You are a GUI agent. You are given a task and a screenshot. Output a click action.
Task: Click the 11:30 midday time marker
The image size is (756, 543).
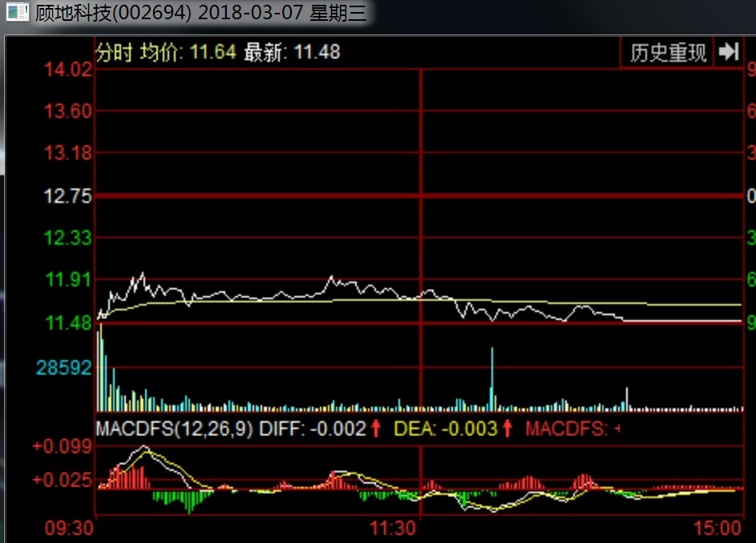click(394, 529)
